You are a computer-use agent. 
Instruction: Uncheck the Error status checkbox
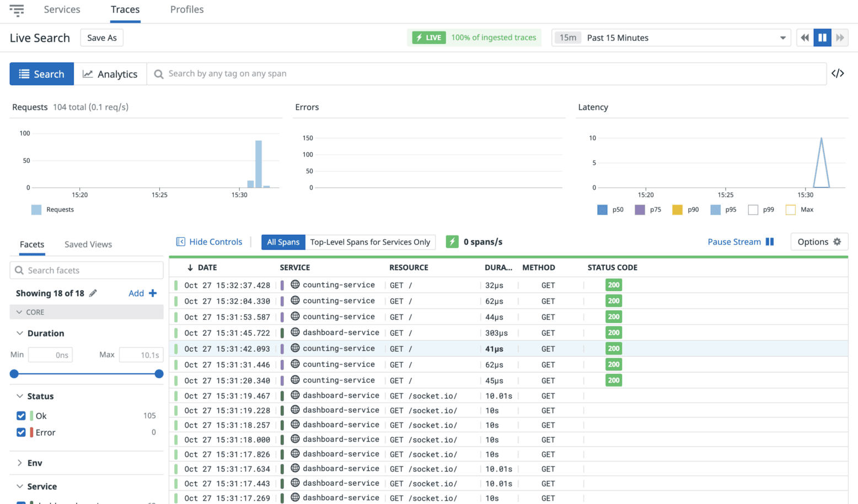tap(21, 432)
